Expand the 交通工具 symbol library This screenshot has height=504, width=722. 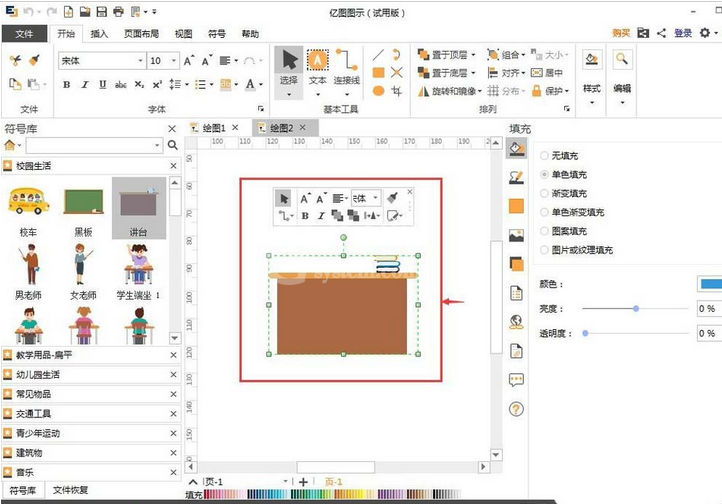[x=90, y=414]
